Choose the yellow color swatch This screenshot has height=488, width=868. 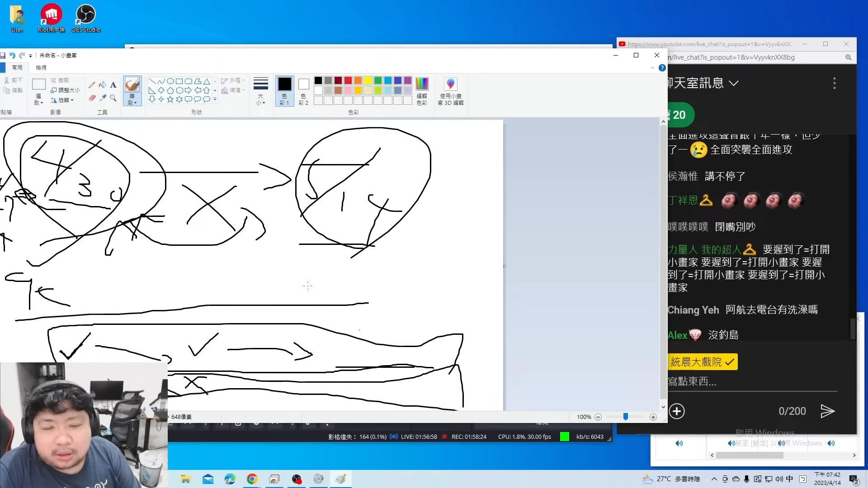coord(368,80)
